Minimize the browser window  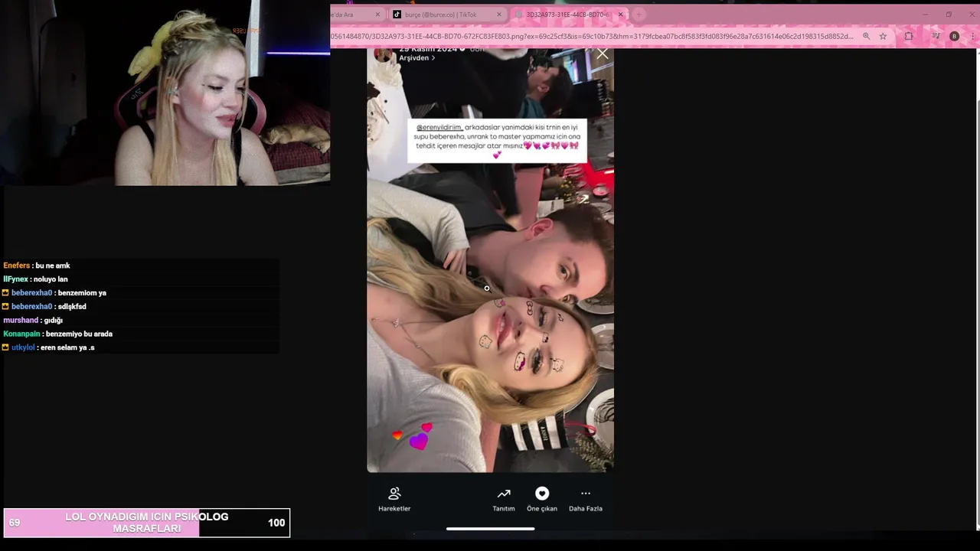[925, 15]
